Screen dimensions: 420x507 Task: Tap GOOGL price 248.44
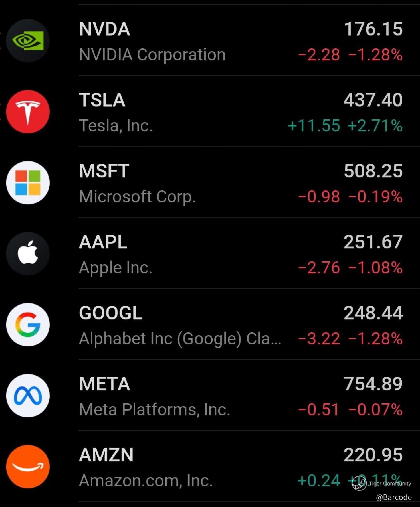pos(373,313)
